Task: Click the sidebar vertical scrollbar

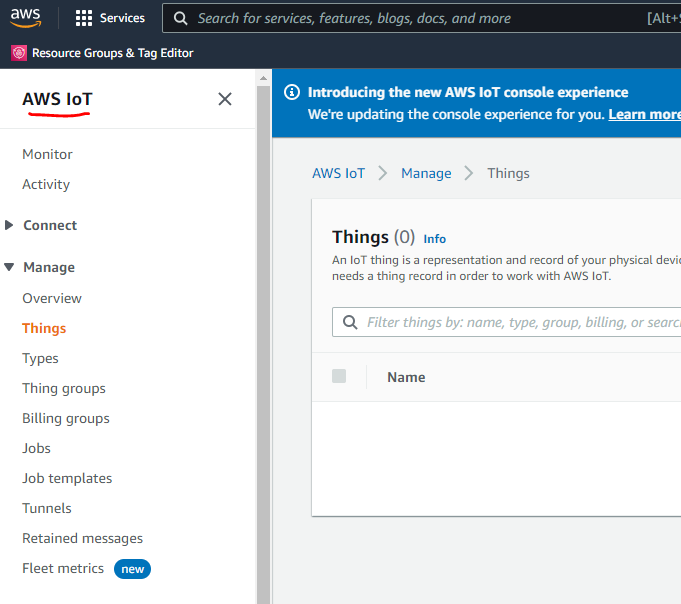Action: pos(263,340)
